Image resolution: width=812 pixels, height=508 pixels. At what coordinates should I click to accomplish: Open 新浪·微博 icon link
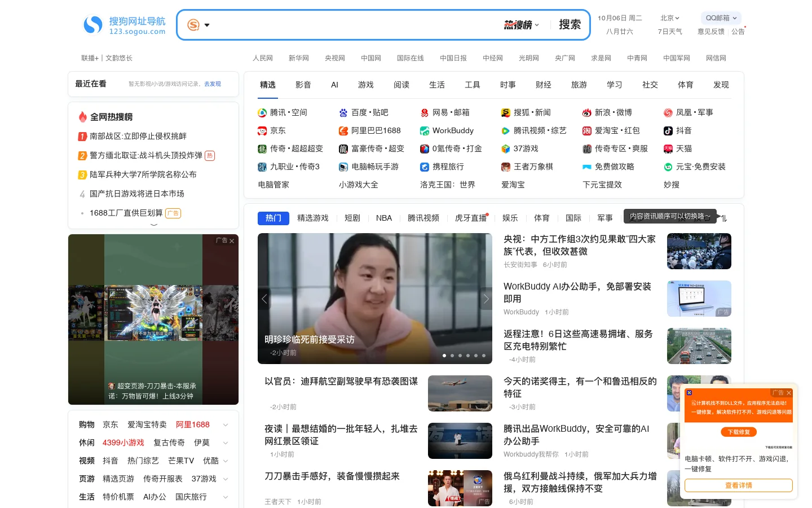(x=587, y=113)
